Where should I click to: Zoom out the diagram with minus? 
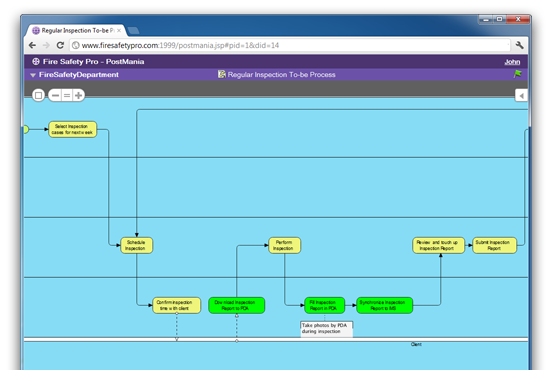[x=55, y=95]
